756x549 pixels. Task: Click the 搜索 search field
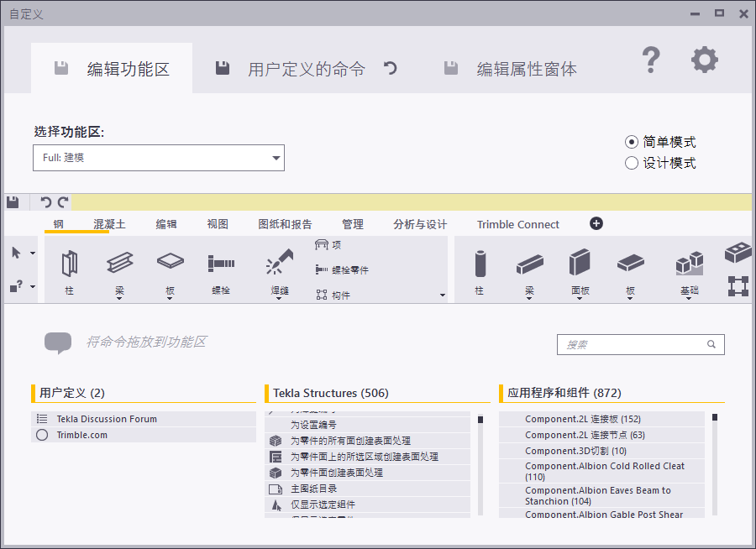[633, 344]
